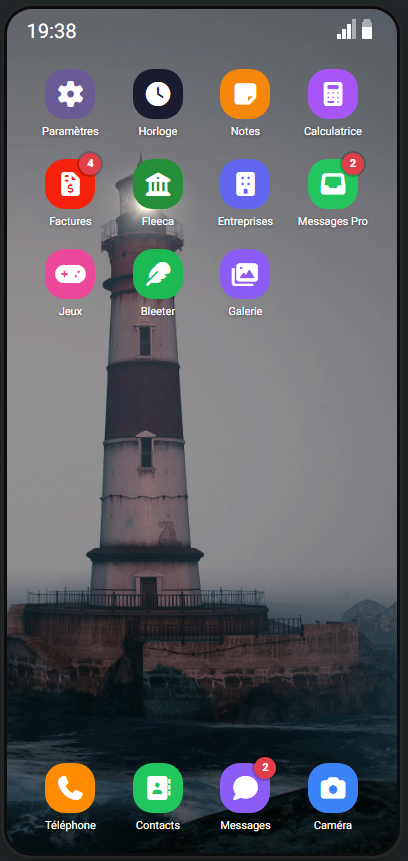Open the Calculatrice app

[333, 94]
